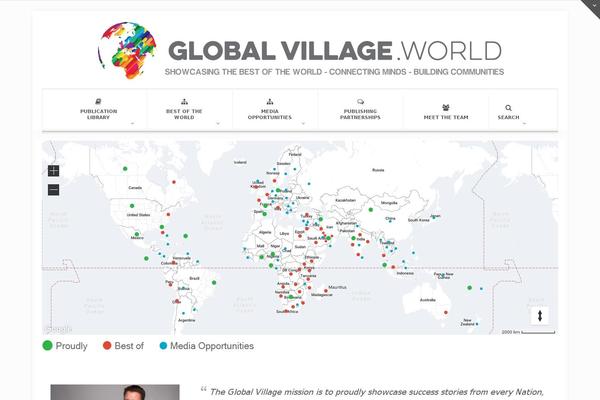The image size is (600, 400).
Task: Click the speech bubbles icon above Publishing Partnerships
Action: click(360, 101)
